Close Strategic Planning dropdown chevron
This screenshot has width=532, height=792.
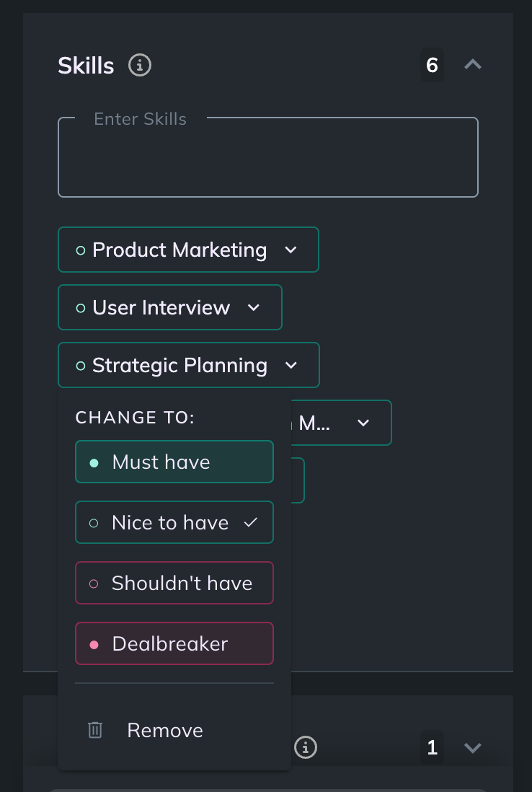tap(291, 365)
